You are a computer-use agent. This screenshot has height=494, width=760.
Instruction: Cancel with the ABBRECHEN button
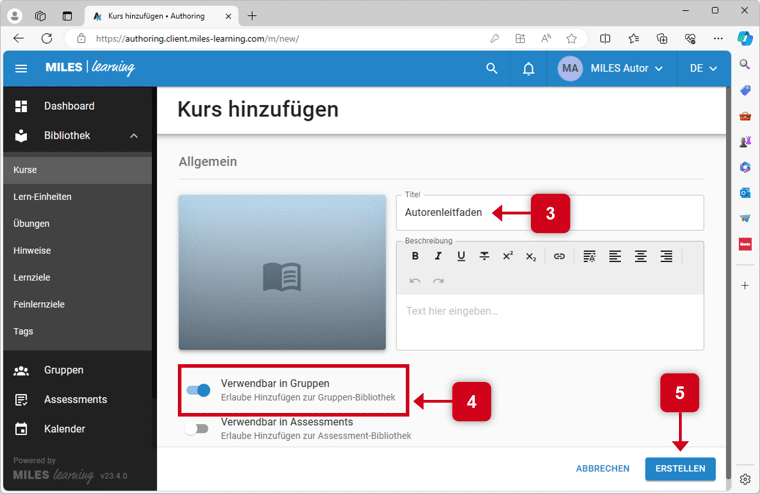pyautogui.click(x=602, y=468)
